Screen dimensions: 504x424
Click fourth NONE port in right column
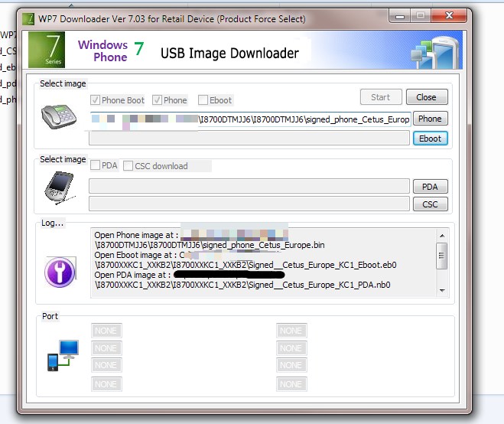[291, 384]
